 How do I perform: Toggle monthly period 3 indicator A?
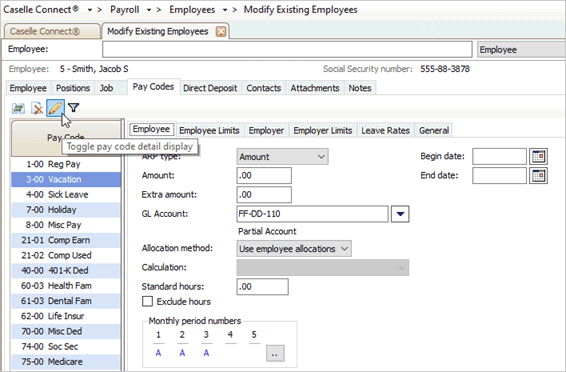[x=206, y=353]
